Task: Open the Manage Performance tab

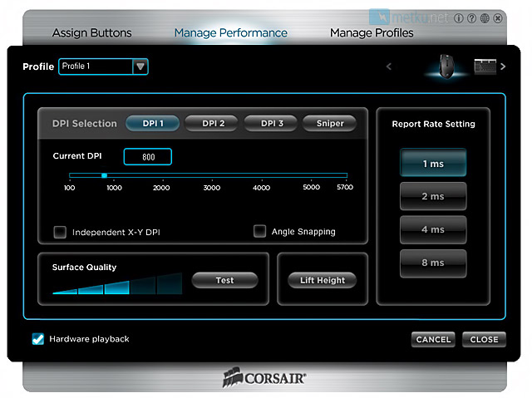Action: pos(231,33)
